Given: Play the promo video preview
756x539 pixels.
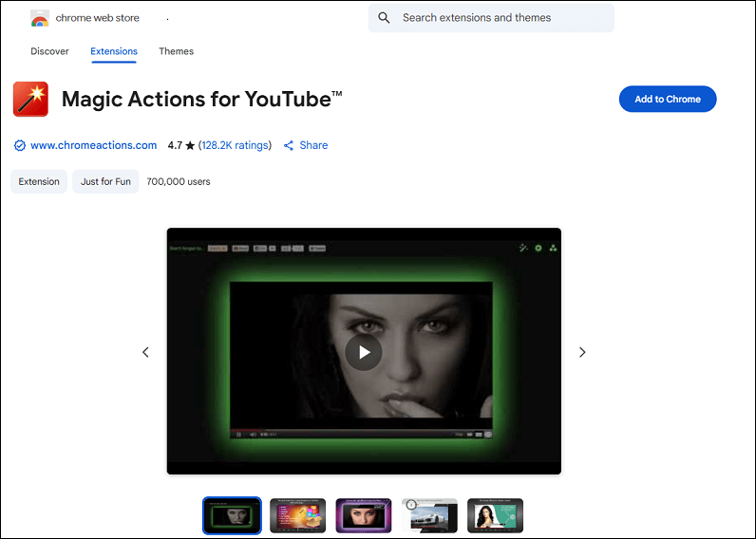Looking at the screenshot, I should [x=364, y=353].
